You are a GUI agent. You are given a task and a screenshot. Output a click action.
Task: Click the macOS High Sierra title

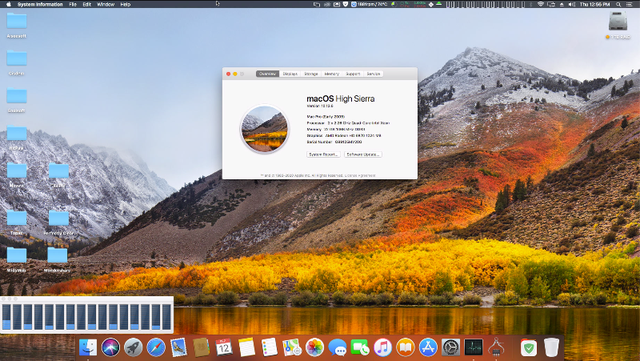point(340,98)
